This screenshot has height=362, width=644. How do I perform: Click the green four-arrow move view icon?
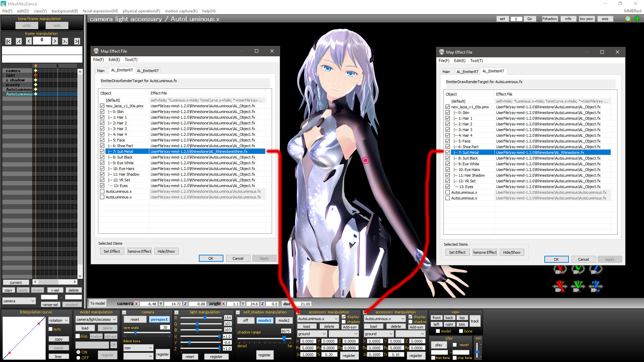pyautogui.click(x=637, y=19)
